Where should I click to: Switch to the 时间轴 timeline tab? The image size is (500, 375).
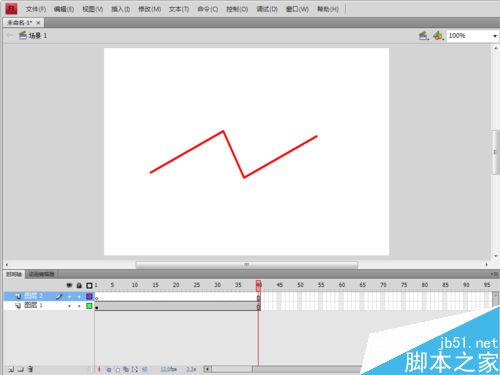pos(14,274)
